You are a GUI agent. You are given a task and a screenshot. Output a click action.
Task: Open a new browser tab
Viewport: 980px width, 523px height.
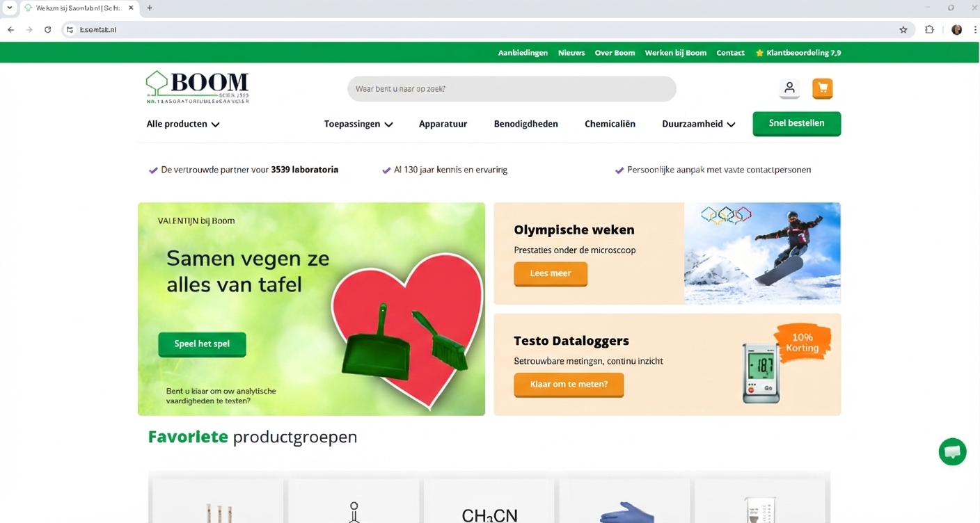150,8
